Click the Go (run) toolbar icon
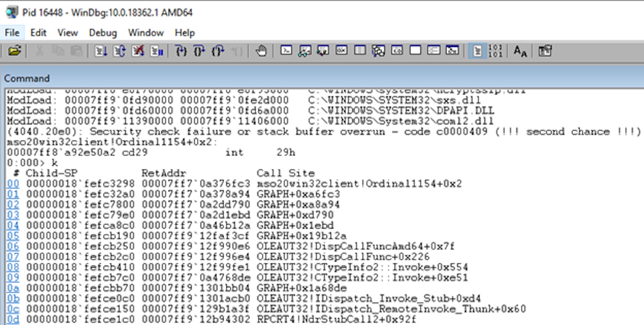The width and height of the screenshot is (644, 325). pos(101,51)
